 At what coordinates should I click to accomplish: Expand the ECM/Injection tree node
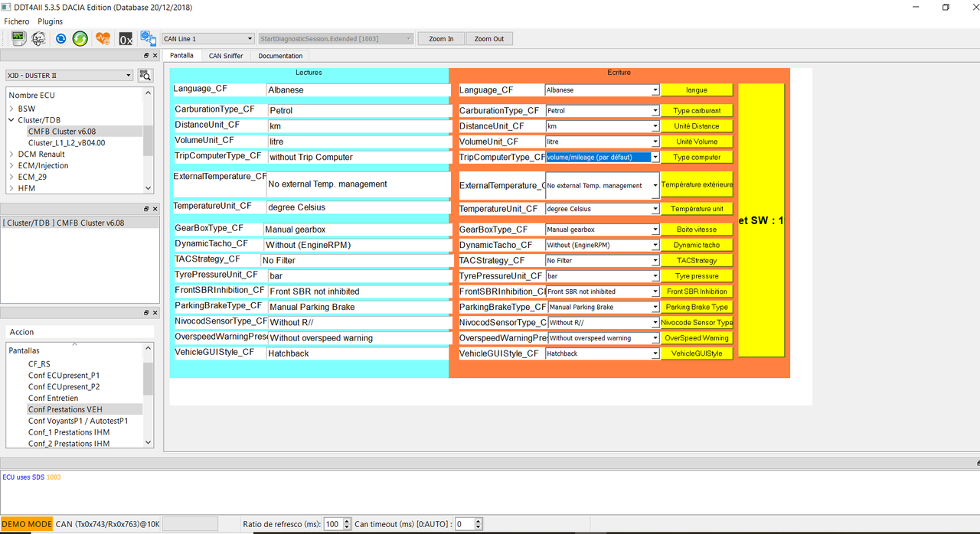click(11, 165)
